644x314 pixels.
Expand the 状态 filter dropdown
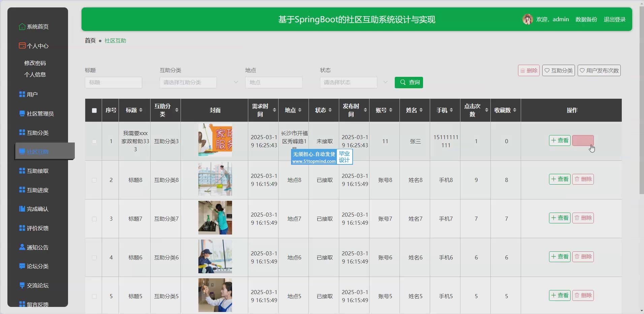click(x=354, y=83)
